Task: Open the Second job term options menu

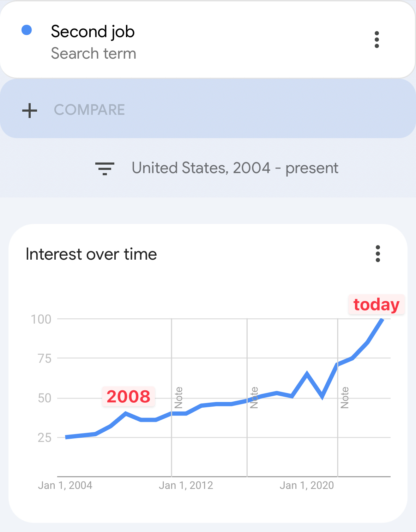Action: pos(377,40)
